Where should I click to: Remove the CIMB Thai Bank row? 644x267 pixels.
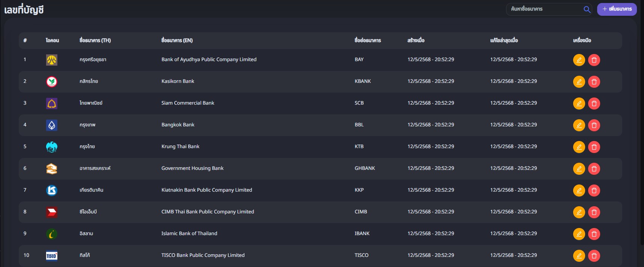[x=594, y=212]
